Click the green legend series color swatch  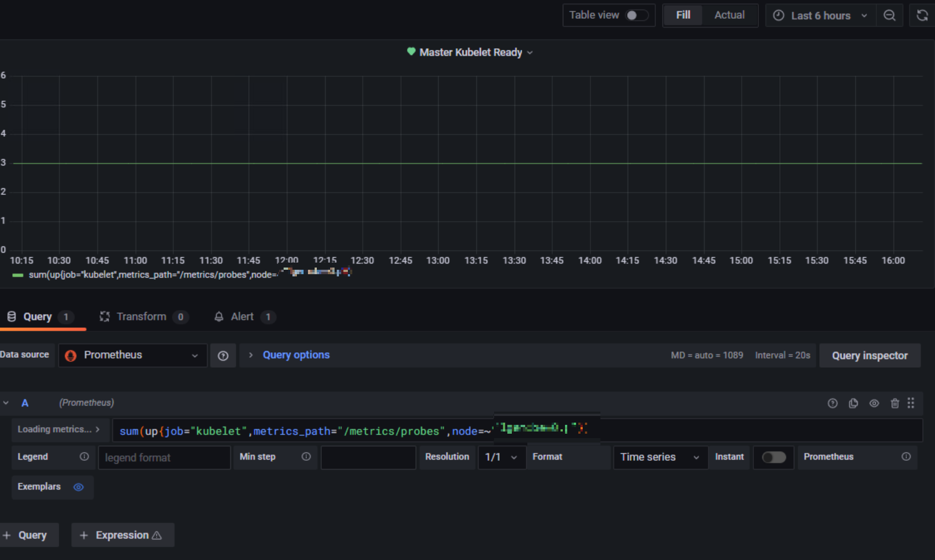coord(18,275)
